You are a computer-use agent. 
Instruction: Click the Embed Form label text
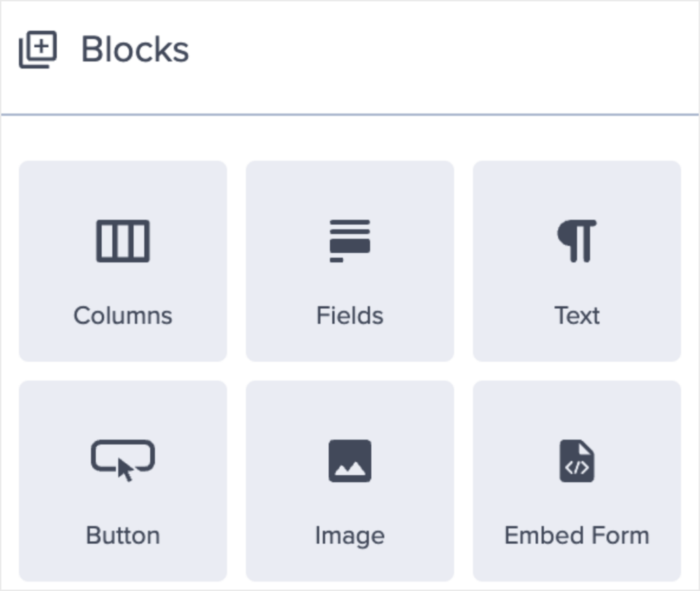pyautogui.click(x=576, y=536)
